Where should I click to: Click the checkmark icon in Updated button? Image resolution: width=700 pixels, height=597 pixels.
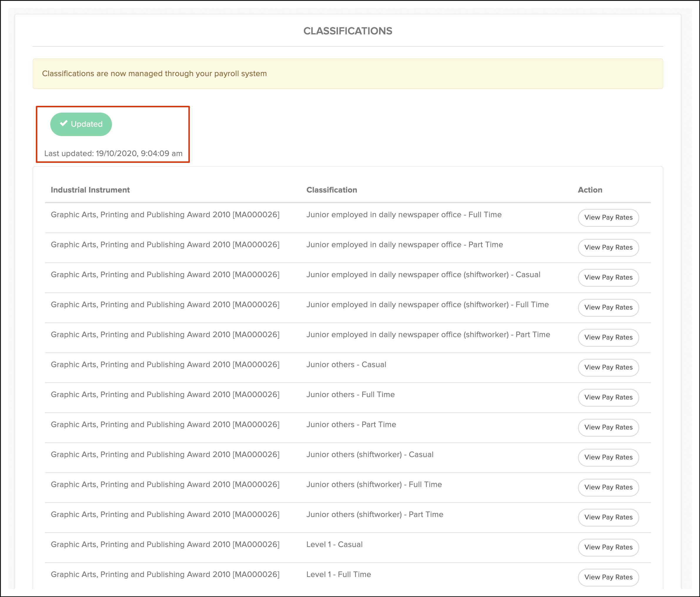tap(63, 124)
